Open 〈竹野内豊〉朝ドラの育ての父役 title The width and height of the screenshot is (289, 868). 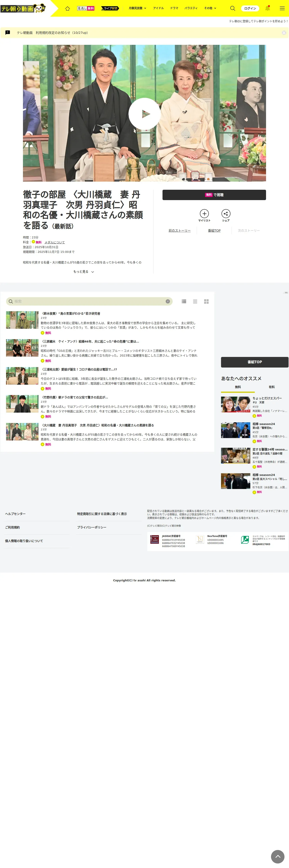pyautogui.click(x=74, y=397)
